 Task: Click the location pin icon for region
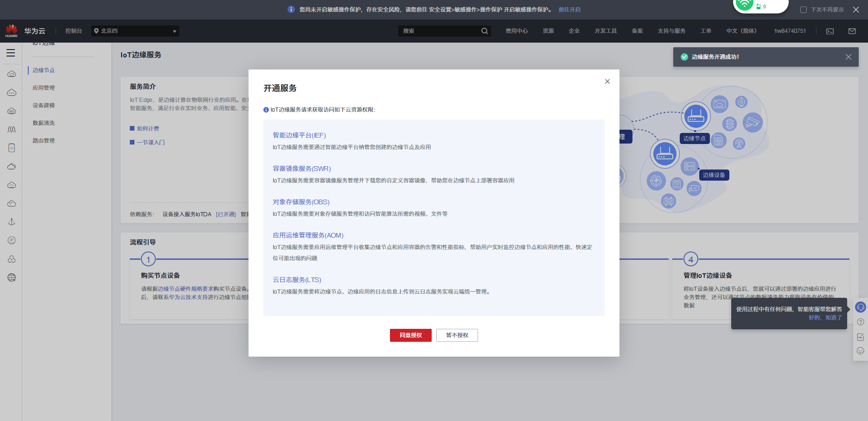[x=96, y=31]
